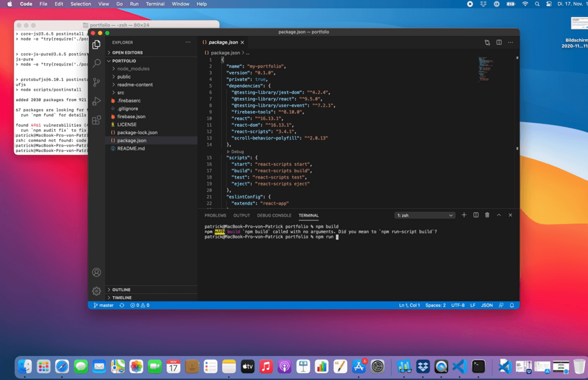Open README.md in the explorer
588x380 pixels.
click(131, 148)
